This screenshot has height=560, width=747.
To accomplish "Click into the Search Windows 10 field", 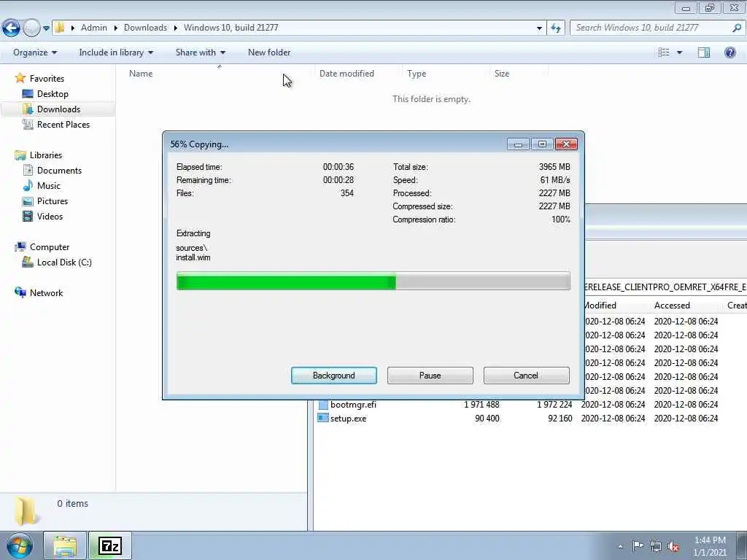I will pos(651,28).
